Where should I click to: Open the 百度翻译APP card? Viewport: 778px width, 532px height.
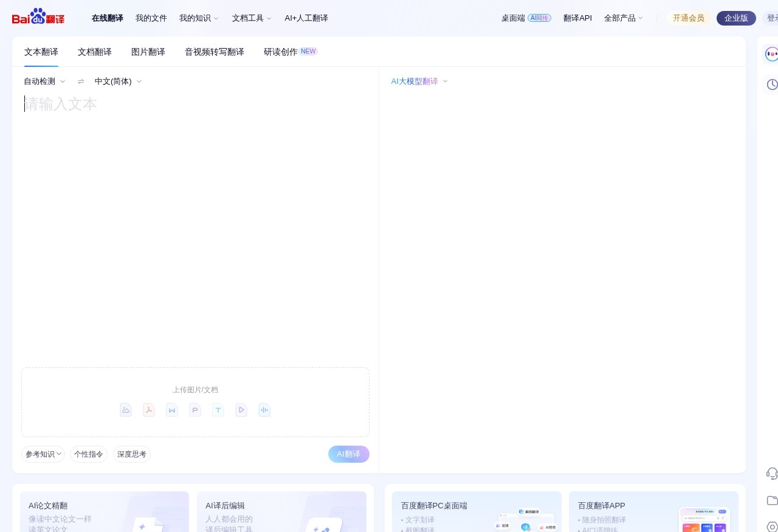653,512
